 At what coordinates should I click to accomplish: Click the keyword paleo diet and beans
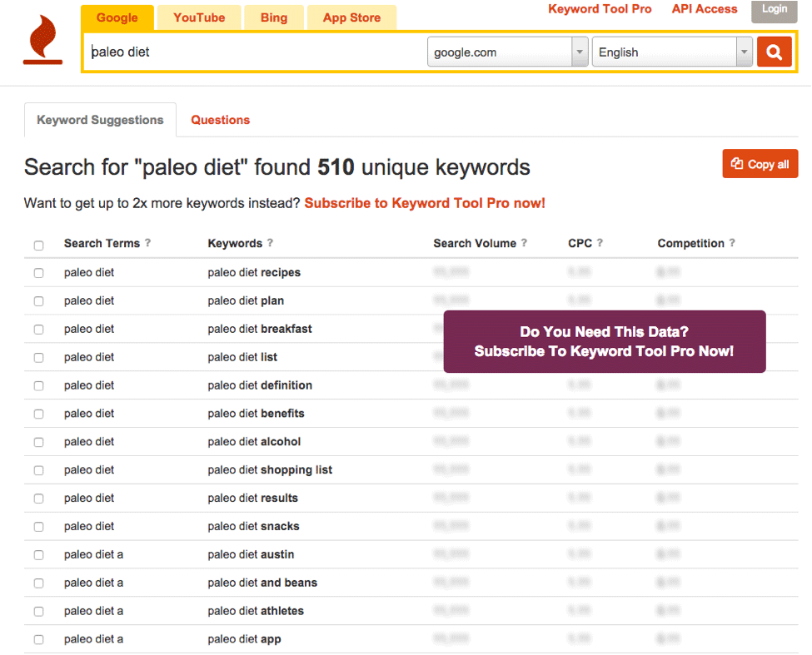(x=262, y=583)
